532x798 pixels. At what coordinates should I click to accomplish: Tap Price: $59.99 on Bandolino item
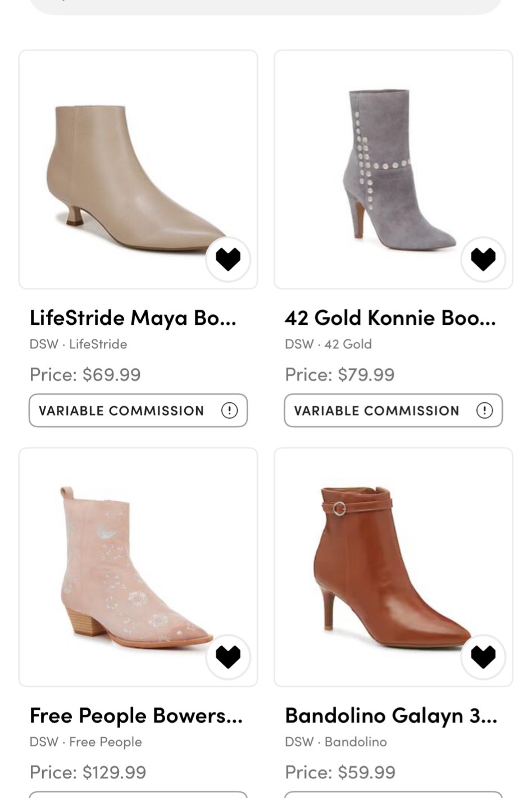coord(340,772)
